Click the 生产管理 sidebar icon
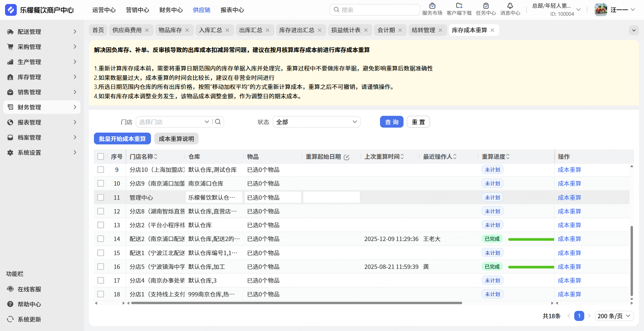This screenshot has width=644, height=331. tap(10, 62)
